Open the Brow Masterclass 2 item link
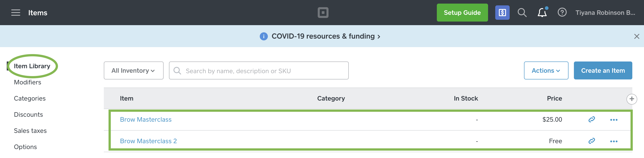 [148, 141]
